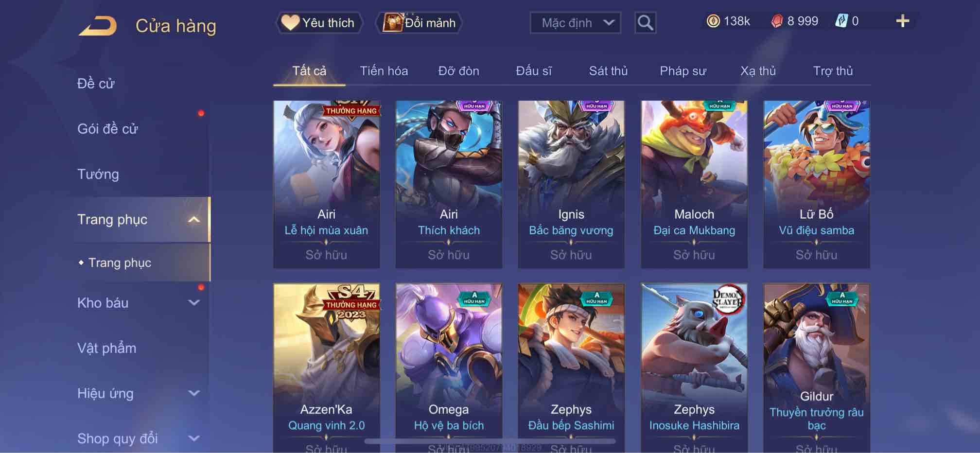Select the Pháp sư tab
Screen dimensions: 980x453
click(682, 71)
